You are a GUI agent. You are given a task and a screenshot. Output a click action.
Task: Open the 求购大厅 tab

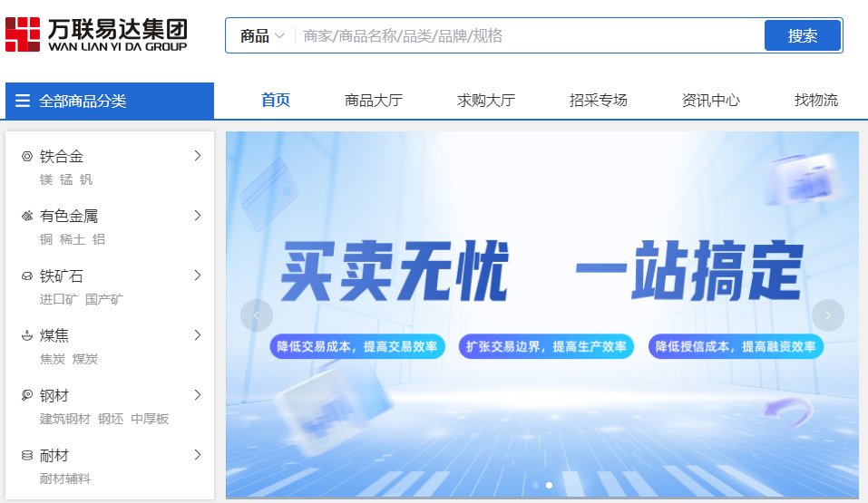tap(486, 101)
